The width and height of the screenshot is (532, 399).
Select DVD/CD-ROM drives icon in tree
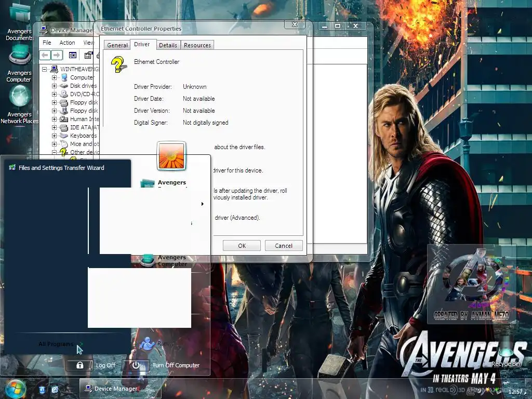click(x=64, y=94)
